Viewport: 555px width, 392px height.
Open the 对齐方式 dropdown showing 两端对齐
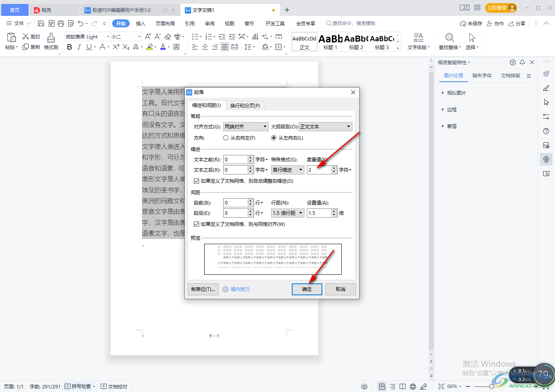(x=246, y=126)
